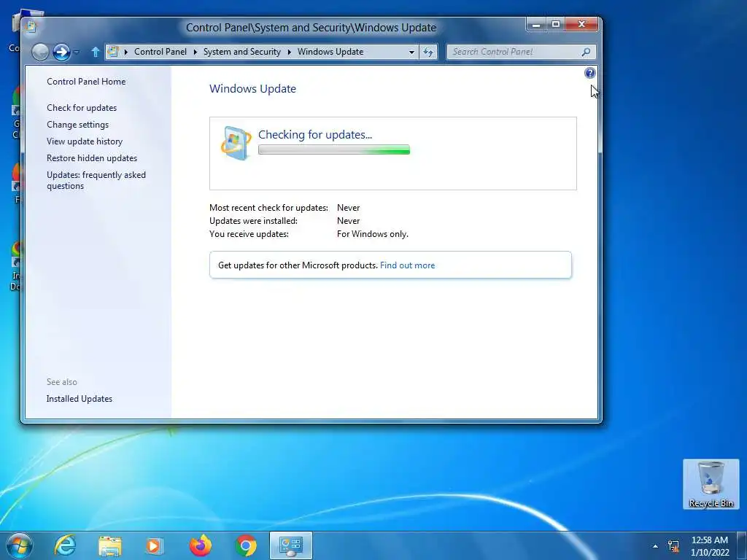747x560 pixels.
Task: Minimize the Control Panel window
Action: 536,24
